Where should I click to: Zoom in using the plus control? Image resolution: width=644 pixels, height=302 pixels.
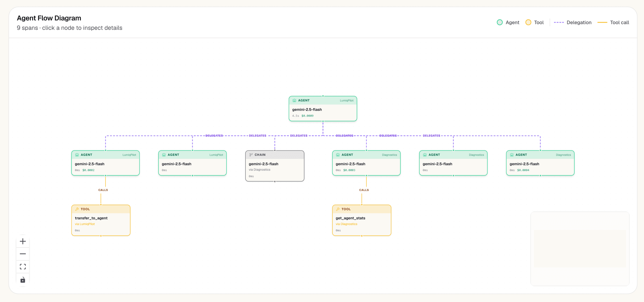(x=23, y=241)
